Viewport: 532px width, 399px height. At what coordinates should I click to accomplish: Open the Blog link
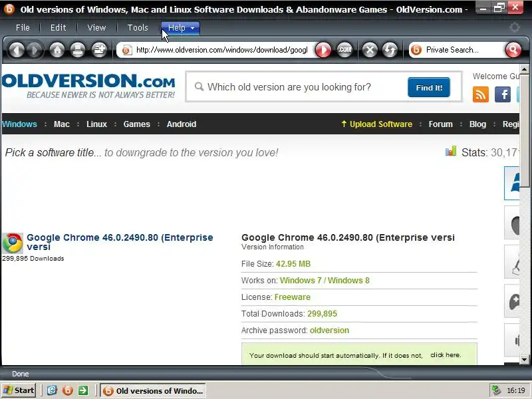477,124
